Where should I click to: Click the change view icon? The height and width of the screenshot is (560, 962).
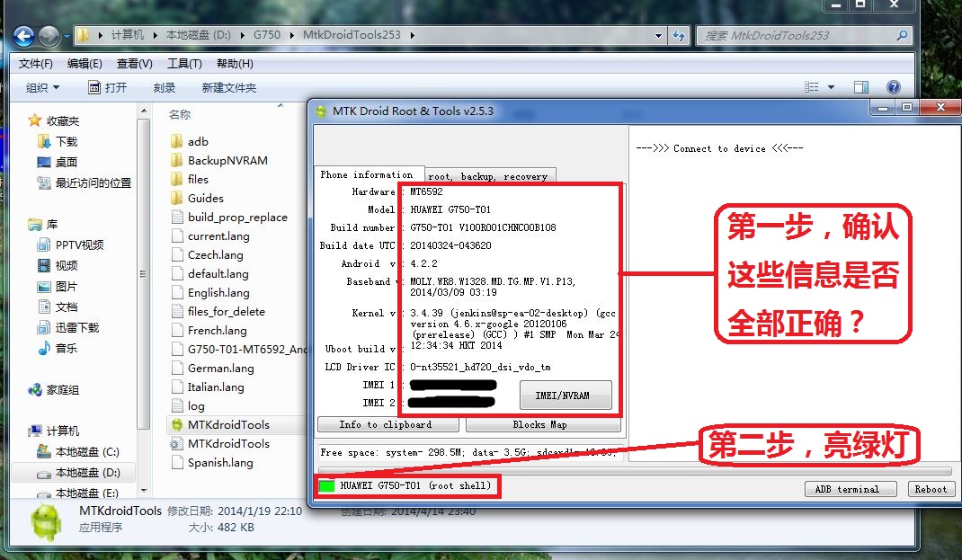pyautogui.click(x=812, y=87)
